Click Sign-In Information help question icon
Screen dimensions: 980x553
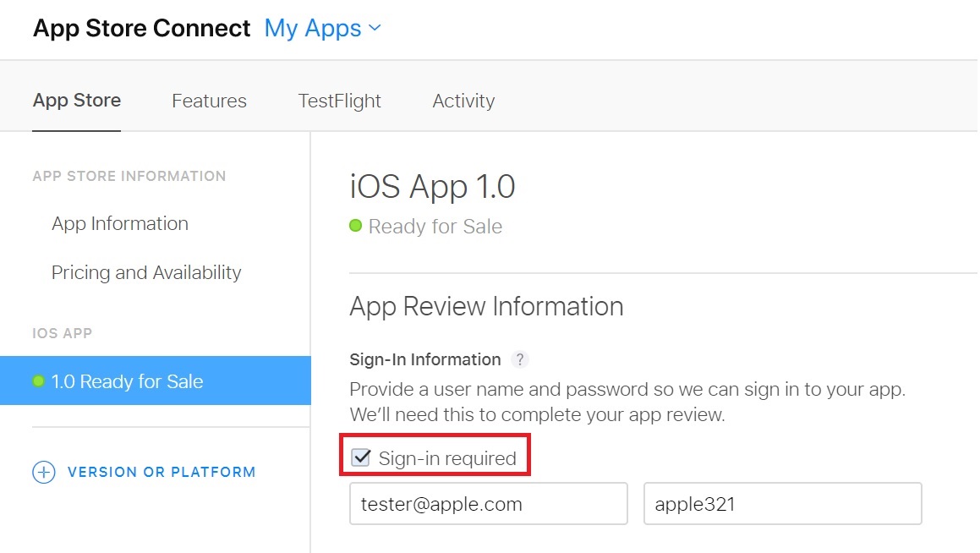point(519,359)
